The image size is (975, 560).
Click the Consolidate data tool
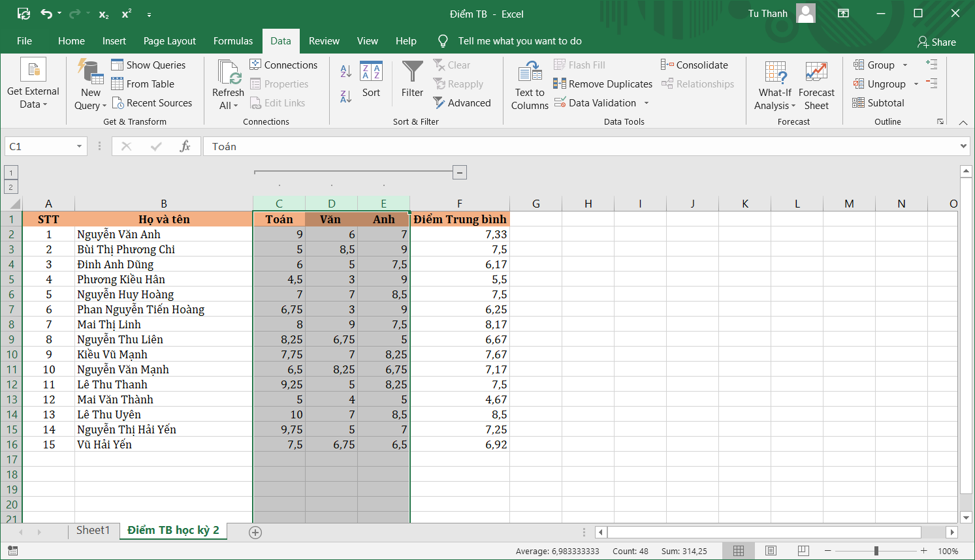694,65
